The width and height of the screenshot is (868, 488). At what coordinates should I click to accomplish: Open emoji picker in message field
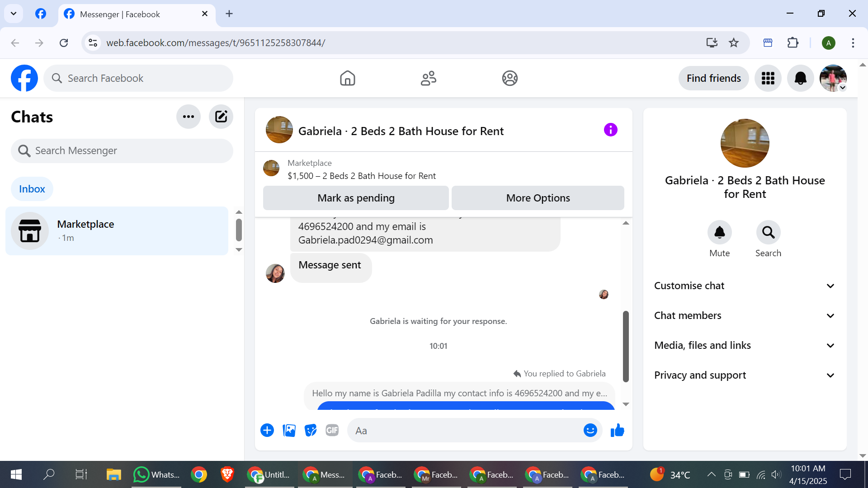pyautogui.click(x=590, y=430)
